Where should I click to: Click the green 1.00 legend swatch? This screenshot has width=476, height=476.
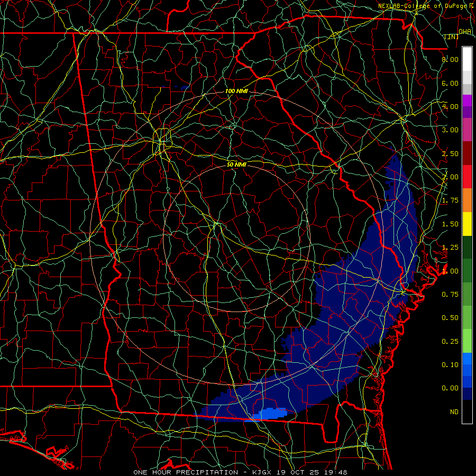click(467, 271)
